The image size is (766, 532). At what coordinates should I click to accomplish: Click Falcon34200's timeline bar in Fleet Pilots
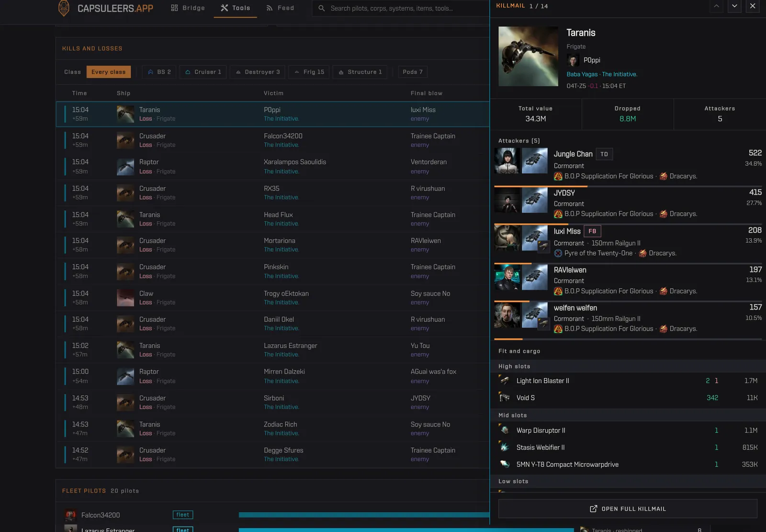coord(364,515)
